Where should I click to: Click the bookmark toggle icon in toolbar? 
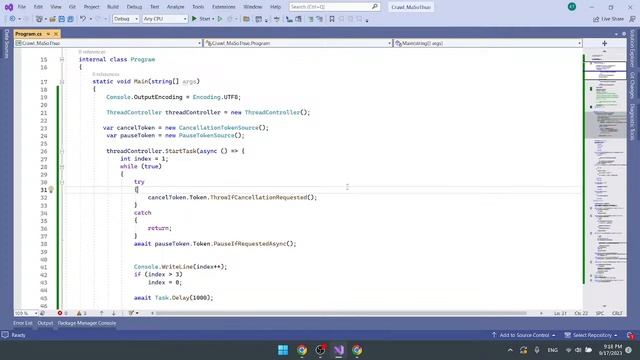[x=332, y=19]
